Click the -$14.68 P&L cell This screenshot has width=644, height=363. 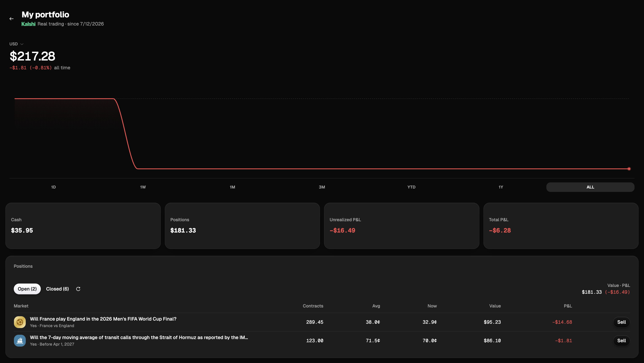pyautogui.click(x=562, y=322)
